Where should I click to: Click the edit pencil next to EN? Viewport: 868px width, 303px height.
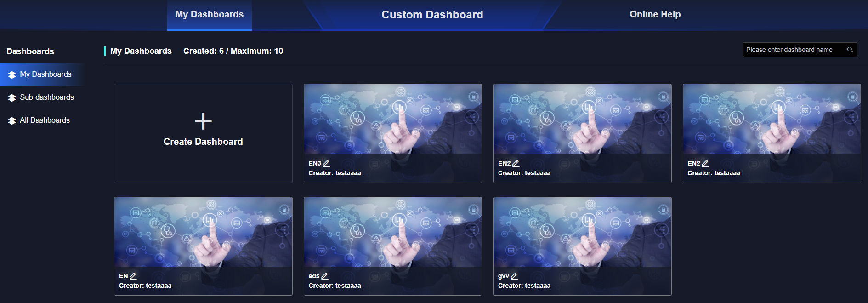(x=133, y=276)
